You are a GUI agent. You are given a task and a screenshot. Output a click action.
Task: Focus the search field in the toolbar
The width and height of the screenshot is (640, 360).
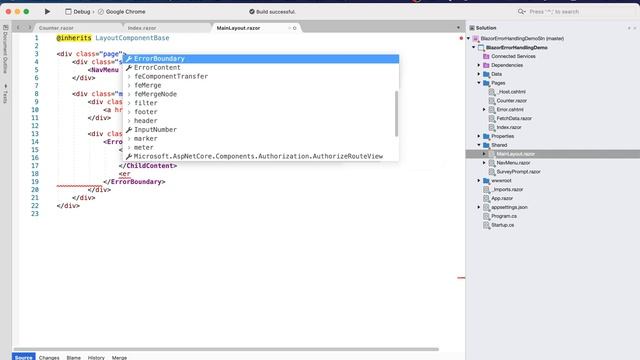[576, 12]
